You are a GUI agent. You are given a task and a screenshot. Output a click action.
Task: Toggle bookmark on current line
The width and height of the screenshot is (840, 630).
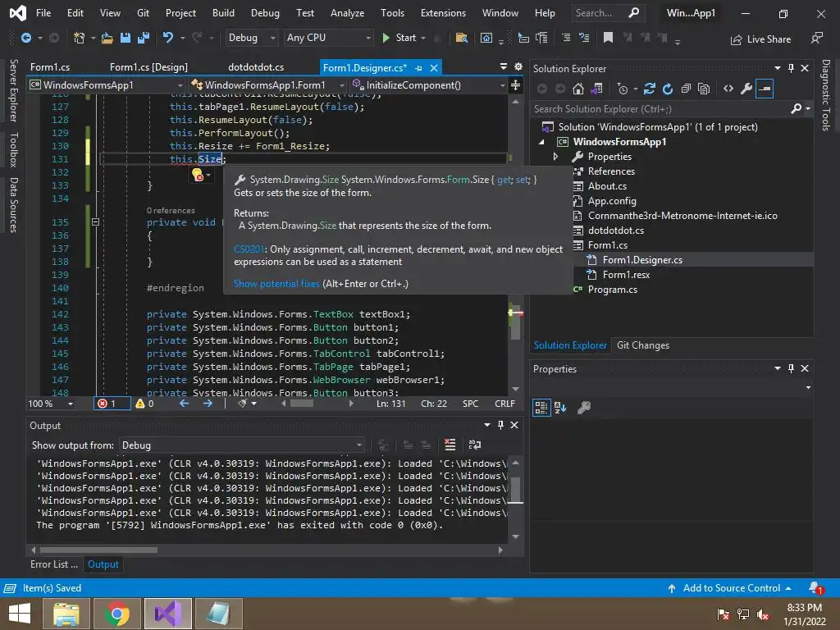[x=608, y=38]
